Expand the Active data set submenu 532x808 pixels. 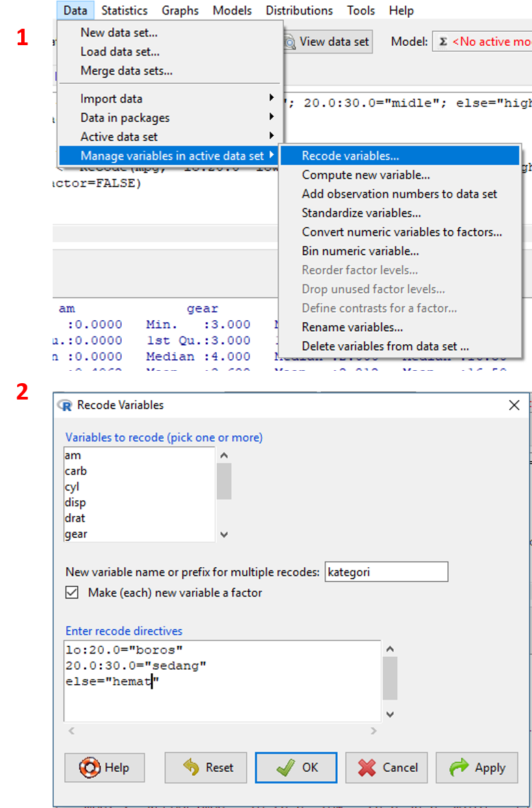click(x=170, y=137)
